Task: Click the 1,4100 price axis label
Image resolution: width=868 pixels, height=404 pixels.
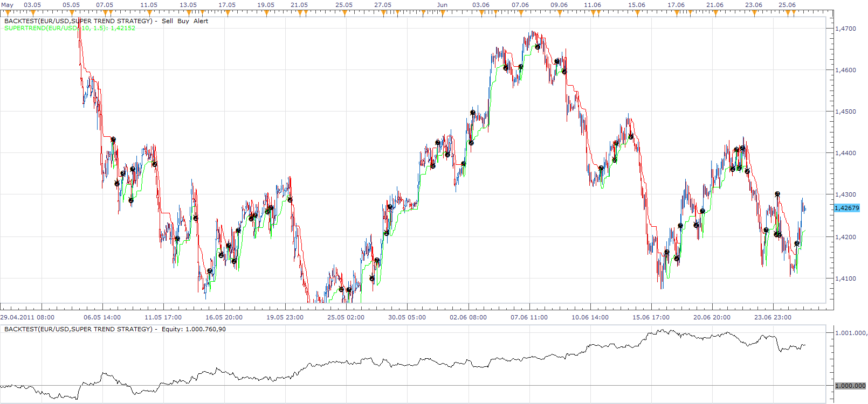Action: point(845,278)
